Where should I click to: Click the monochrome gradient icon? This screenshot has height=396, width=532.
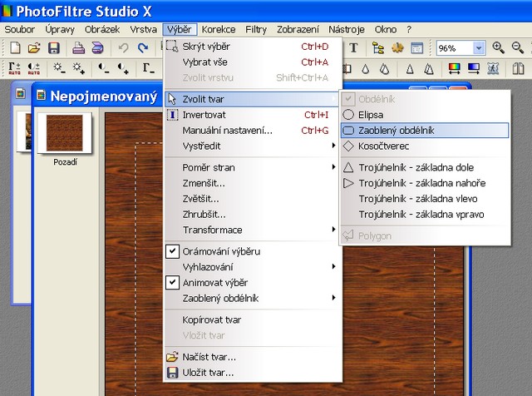pos(474,69)
